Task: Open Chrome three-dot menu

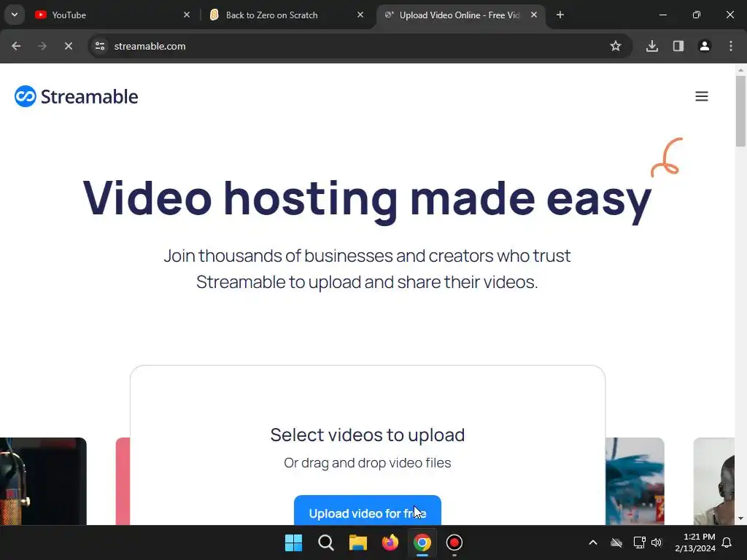Action: coord(731,46)
